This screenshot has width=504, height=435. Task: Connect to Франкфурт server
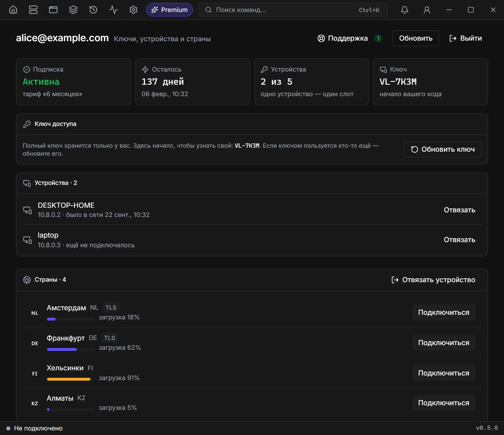point(444,343)
